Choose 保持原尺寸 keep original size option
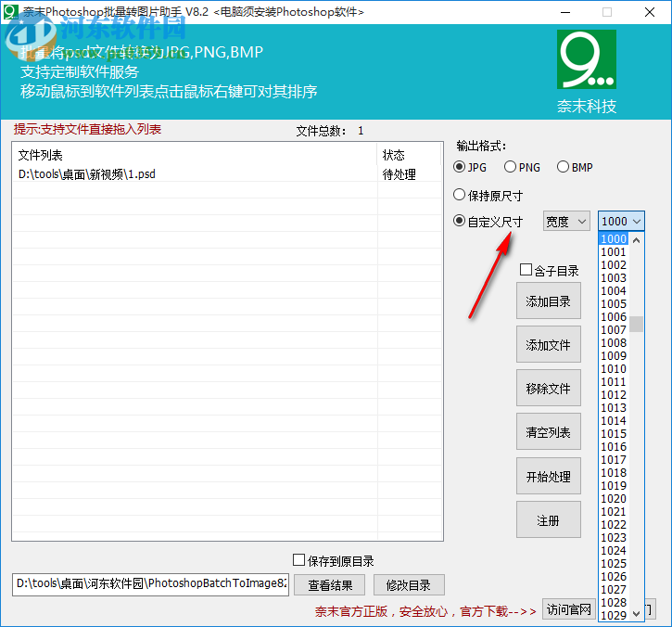Image resolution: width=672 pixels, height=627 pixels. (488, 195)
